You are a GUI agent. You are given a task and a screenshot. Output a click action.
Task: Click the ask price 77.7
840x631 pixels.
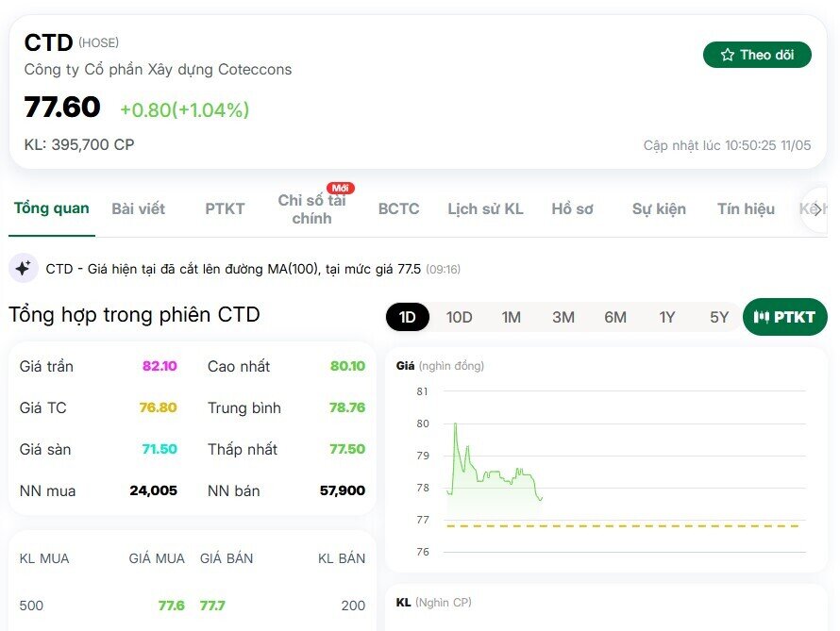pos(212,606)
